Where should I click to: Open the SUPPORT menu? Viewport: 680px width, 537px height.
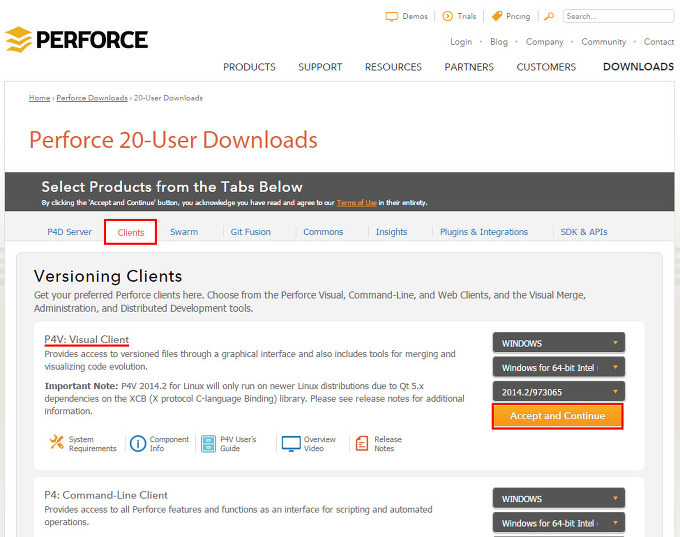tap(320, 67)
